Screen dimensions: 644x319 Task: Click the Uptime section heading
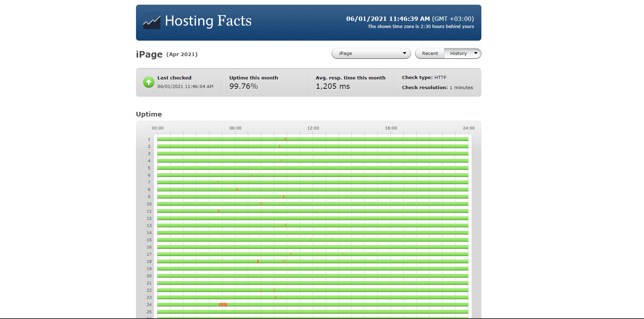(x=149, y=114)
